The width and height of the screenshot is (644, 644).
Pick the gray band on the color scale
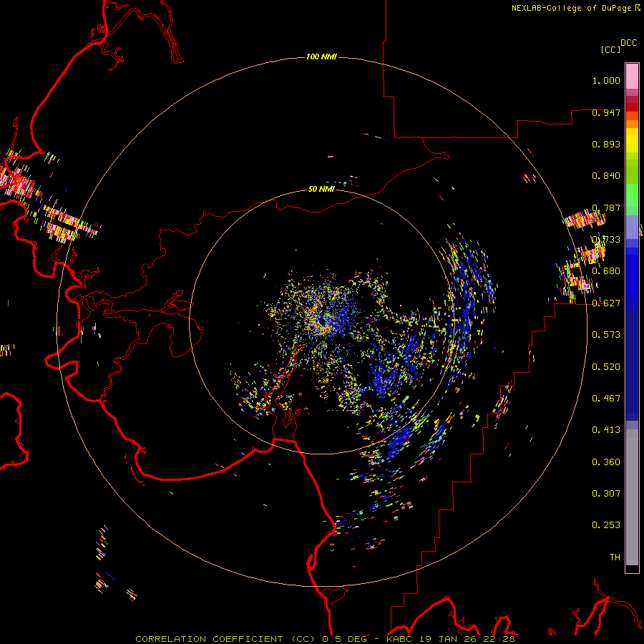(x=632, y=497)
